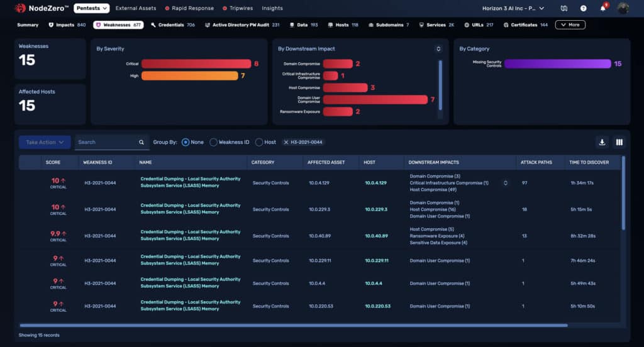Image resolution: width=644 pixels, height=347 pixels.
Task: Open the URLs tab
Action: [479, 25]
